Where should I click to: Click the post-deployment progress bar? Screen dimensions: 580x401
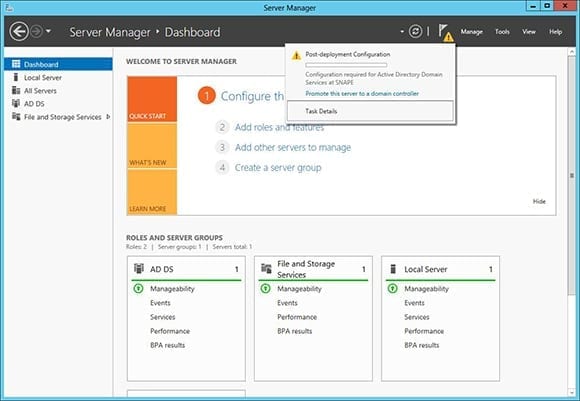346,65
